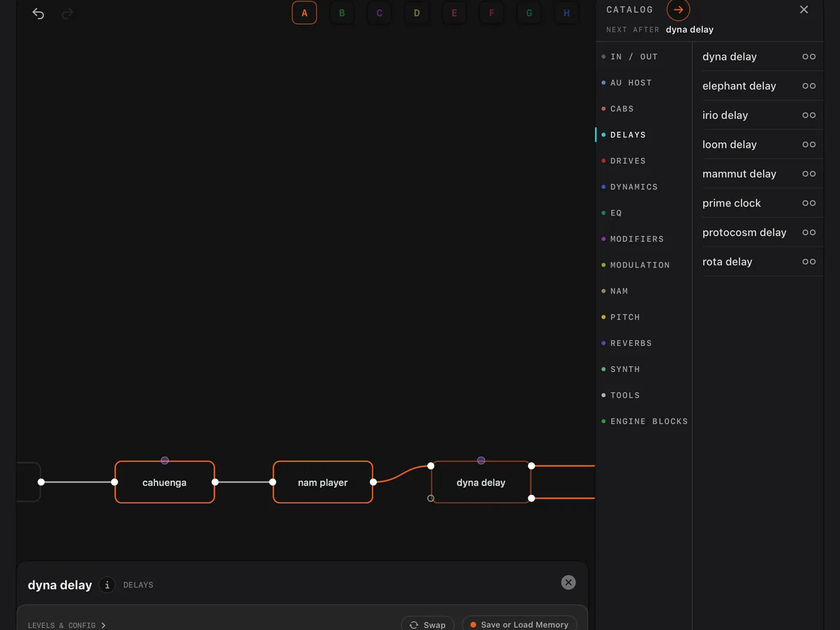Expand Levels & Config section
840x630 pixels.
pos(67,625)
